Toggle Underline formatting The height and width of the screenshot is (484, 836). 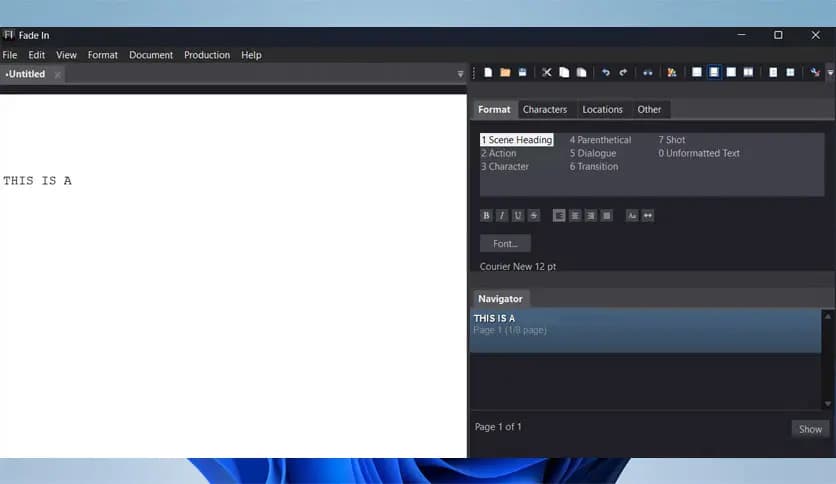(x=518, y=215)
